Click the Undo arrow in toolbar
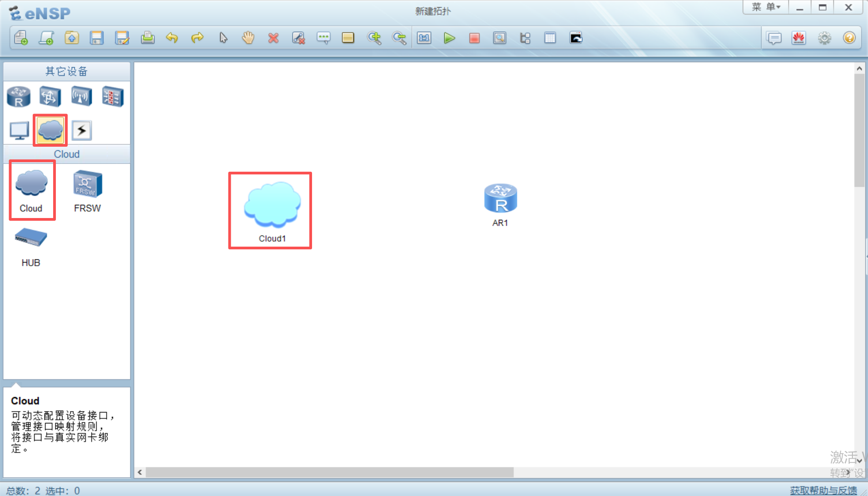 [172, 38]
